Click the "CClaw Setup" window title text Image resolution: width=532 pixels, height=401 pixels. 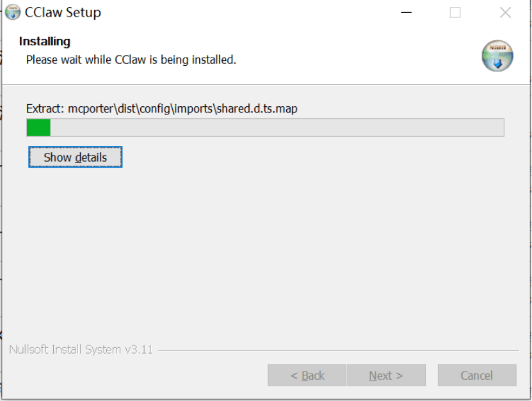pyautogui.click(x=63, y=13)
